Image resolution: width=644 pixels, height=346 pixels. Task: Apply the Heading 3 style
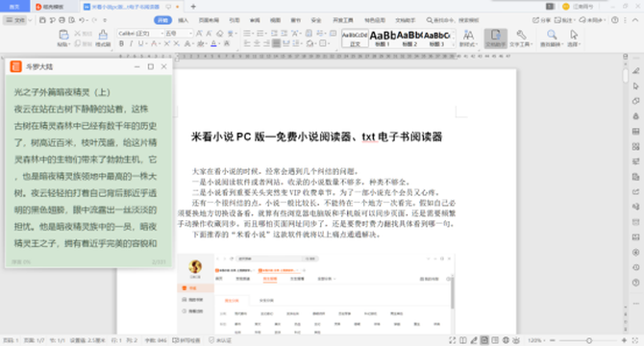click(x=437, y=38)
